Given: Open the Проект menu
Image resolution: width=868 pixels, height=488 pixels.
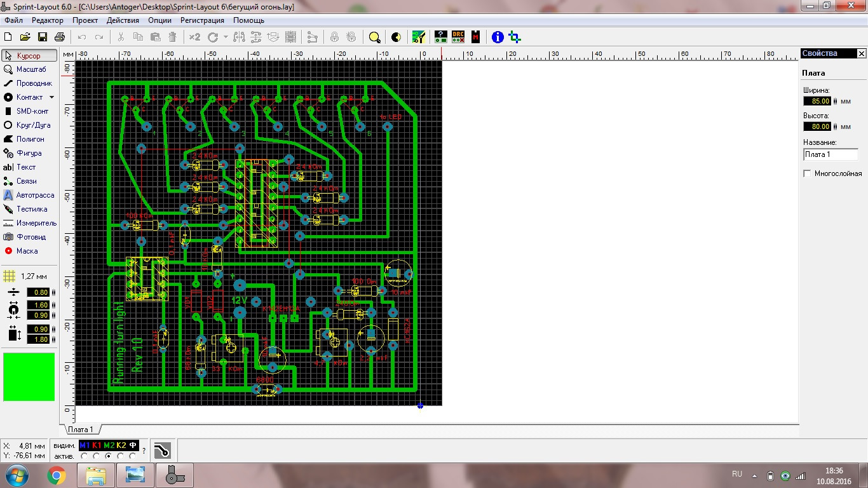Looking at the screenshot, I should 85,20.
